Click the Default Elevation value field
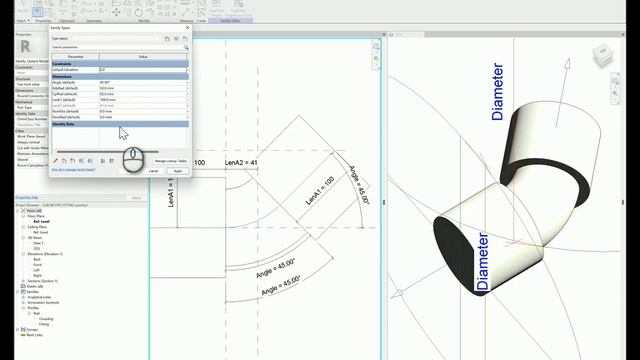The height and width of the screenshot is (360, 640). point(143,70)
